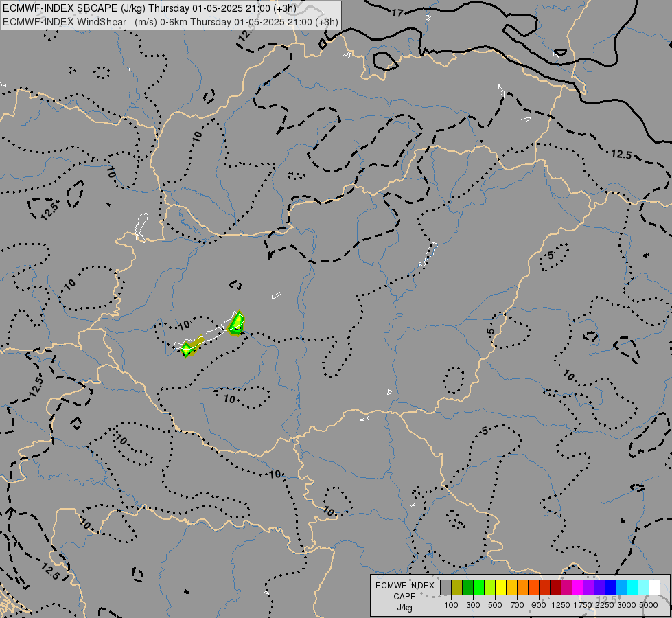Click the J/kg unit label in legend
The width and height of the screenshot is (672, 618).
404,608
